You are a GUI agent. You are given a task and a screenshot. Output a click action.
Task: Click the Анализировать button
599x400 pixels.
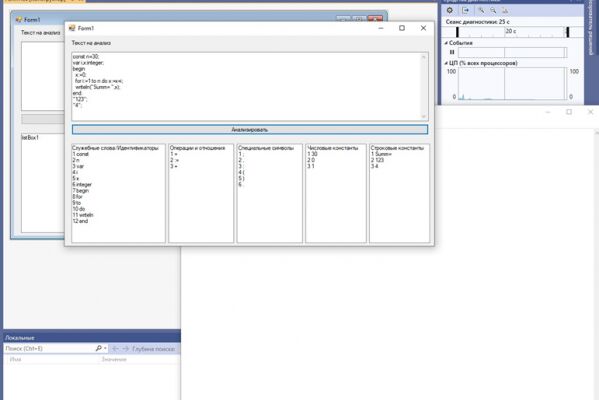[250, 130]
